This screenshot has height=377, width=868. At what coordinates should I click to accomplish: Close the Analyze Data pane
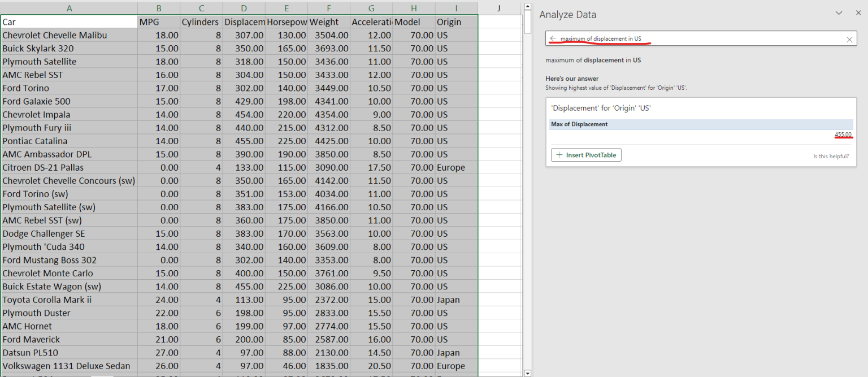[x=858, y=12]
